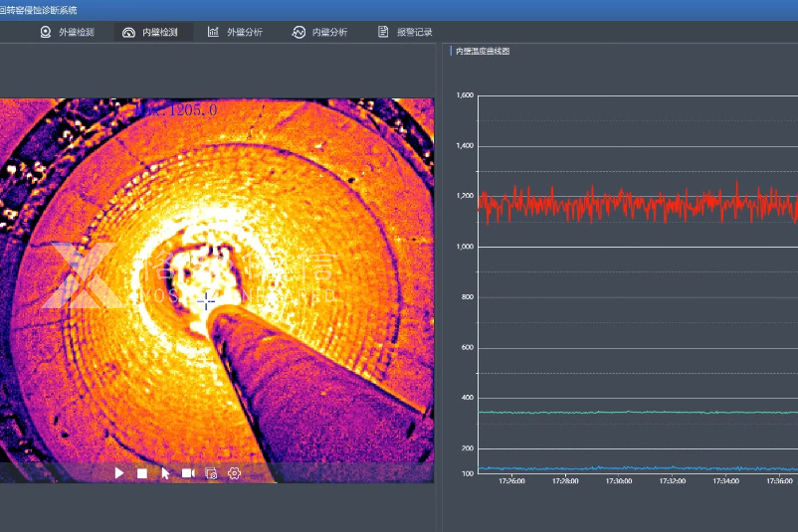Select the pointer cursor tool
This screenshot has width=798, height=532.
point(165,473)
